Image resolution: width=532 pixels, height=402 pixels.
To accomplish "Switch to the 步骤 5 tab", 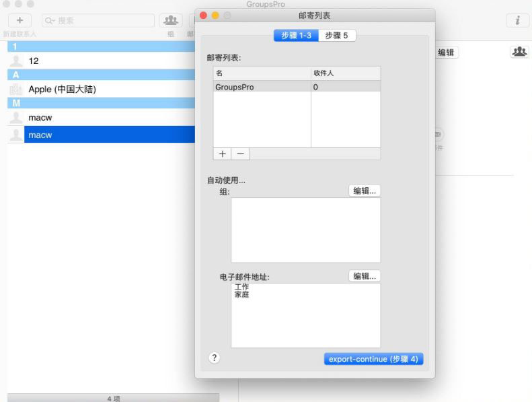I will coord(336,35).
